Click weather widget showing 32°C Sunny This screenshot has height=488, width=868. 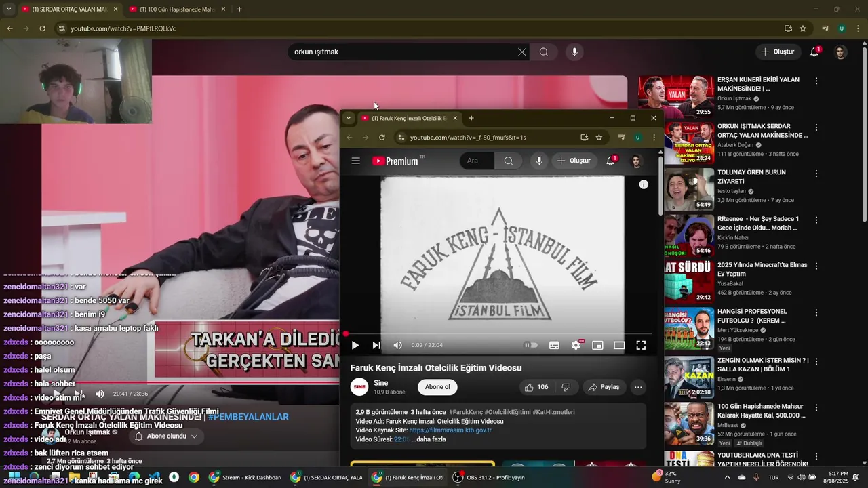(665, 477)
